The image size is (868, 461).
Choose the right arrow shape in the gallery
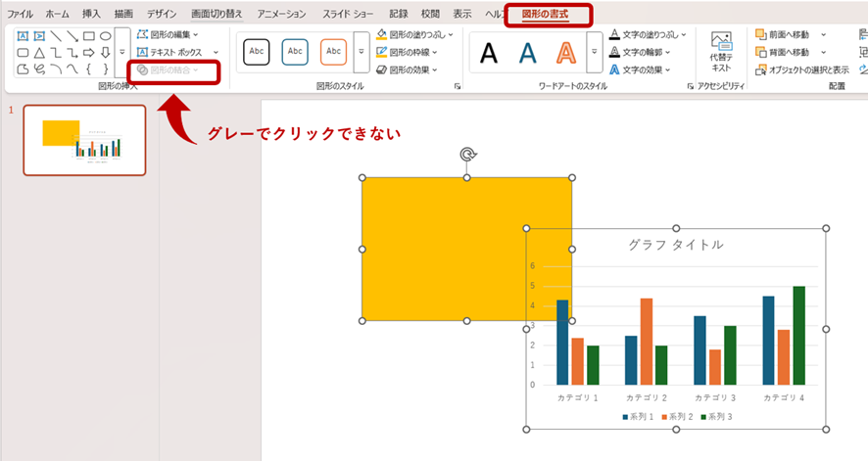coord(88,53)
